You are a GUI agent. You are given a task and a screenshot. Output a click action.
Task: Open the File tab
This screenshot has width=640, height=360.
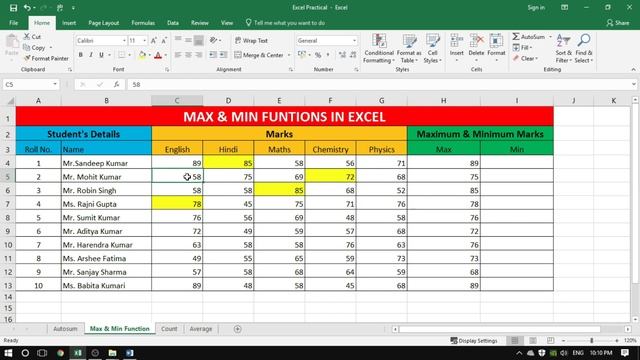(x=13, y=23)
